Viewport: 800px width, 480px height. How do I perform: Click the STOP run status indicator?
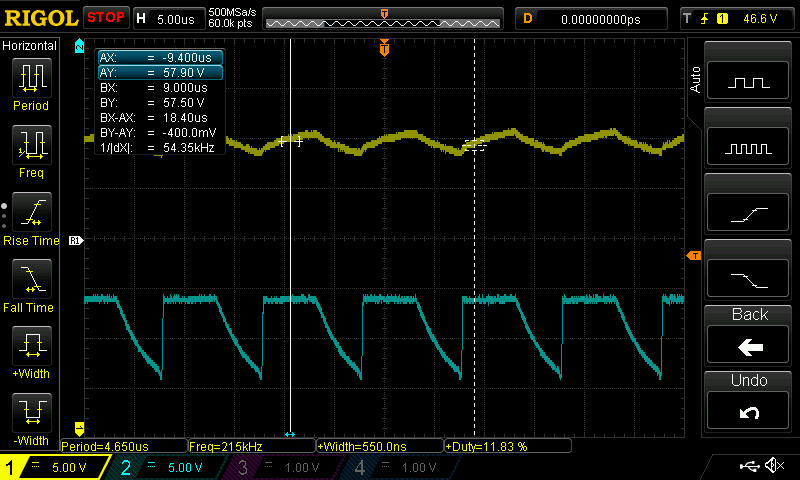coord(106,18)
